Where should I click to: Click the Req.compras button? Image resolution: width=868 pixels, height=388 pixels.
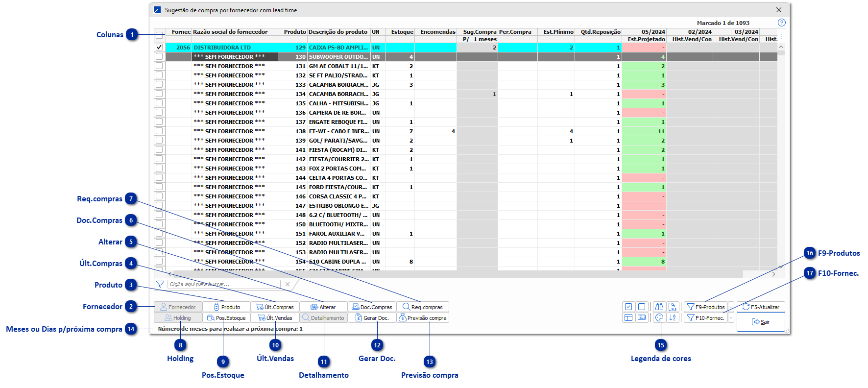[x=422, y=307]
